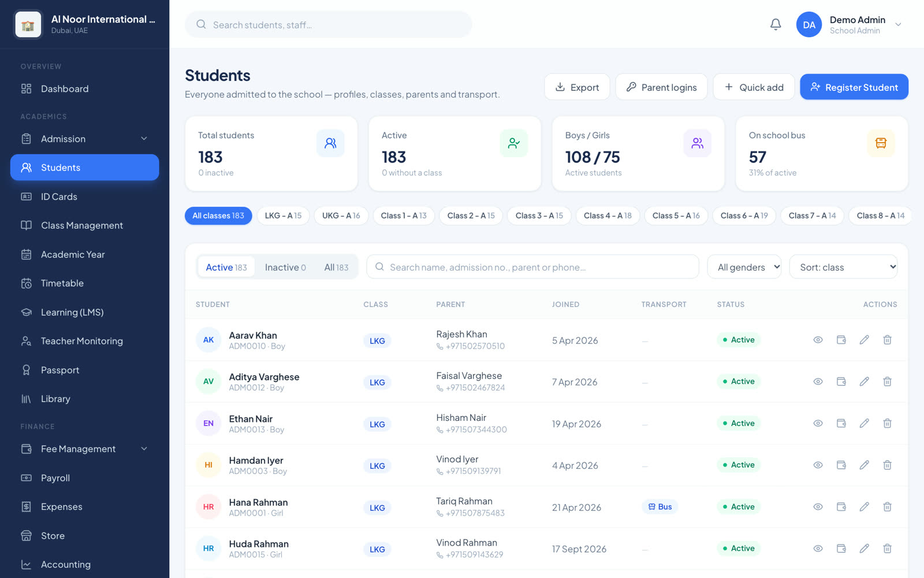924x578 pixels.
Task: Filter by LKG - A chip
Action: [x=283, y=216]
